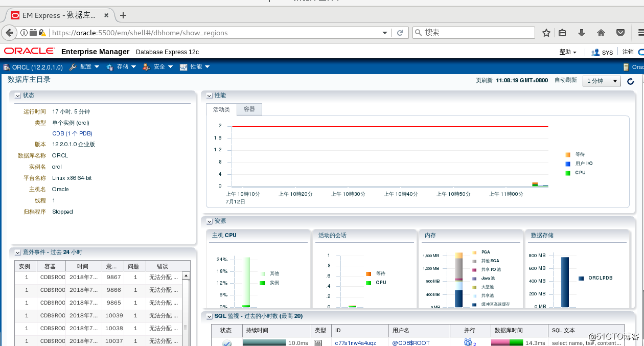Select the EM Express browser tab

(60, 15)
